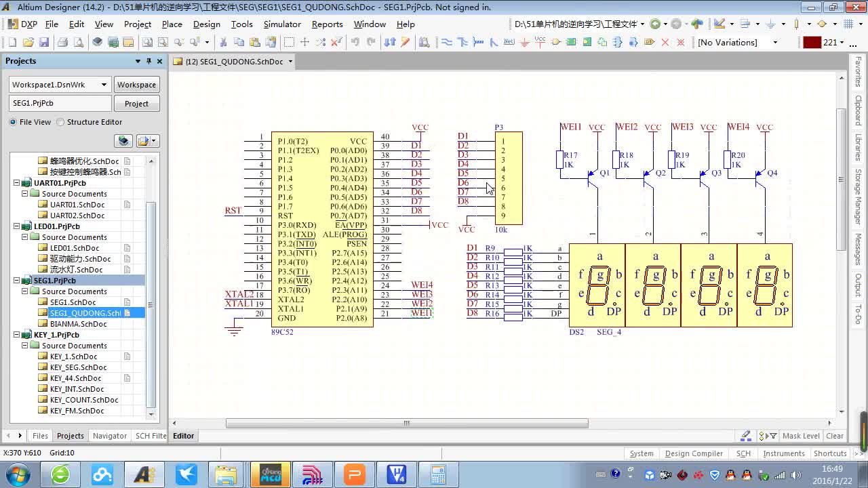868x488 pixels.
Task: Click the Compile project chip icon in Projects panel
Action: coord(123,141)
